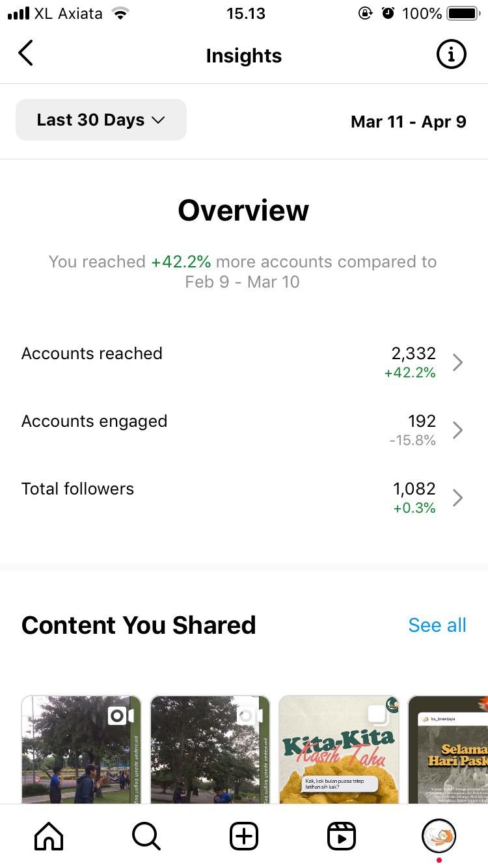488x868 pixels.
Task: Select the Accounts reached row
Action: 244,362
